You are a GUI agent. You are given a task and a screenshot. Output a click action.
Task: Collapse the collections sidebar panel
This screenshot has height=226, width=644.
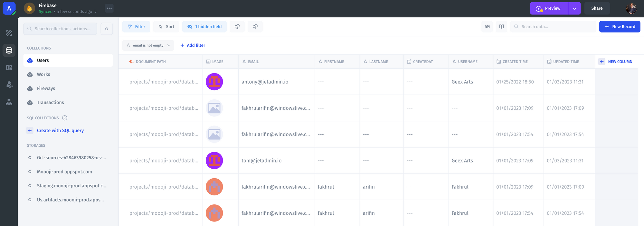(107, 29)
